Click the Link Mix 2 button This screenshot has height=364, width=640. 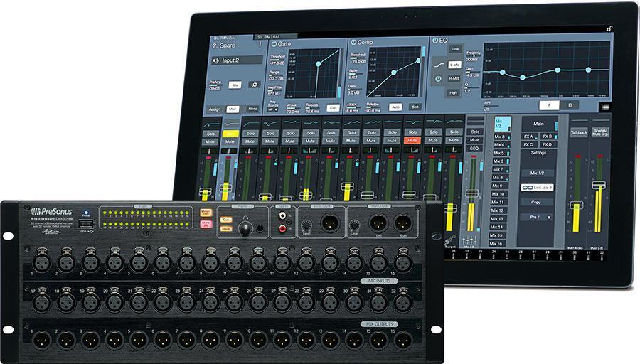(538, 187)
